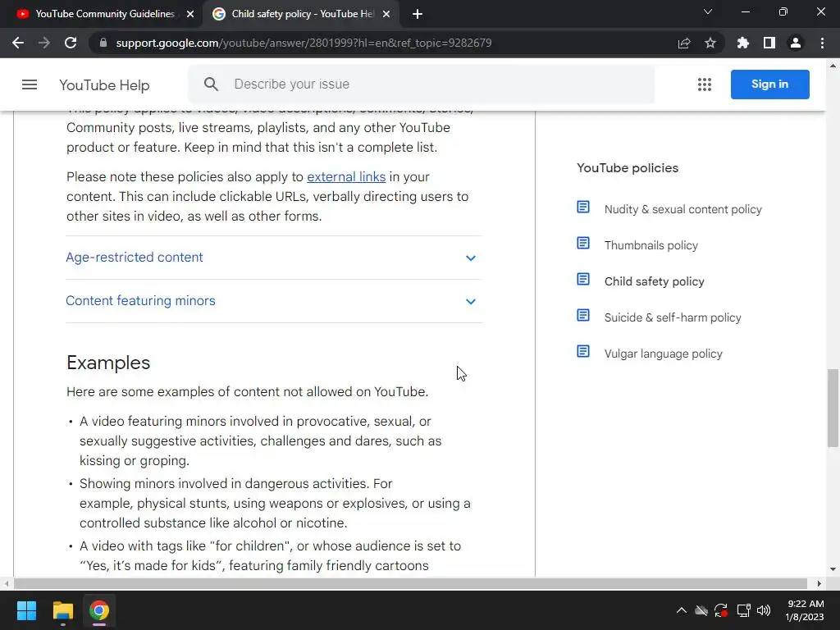
Task: Toggle the Chrome side panel
Action: (x=769, y=43)
